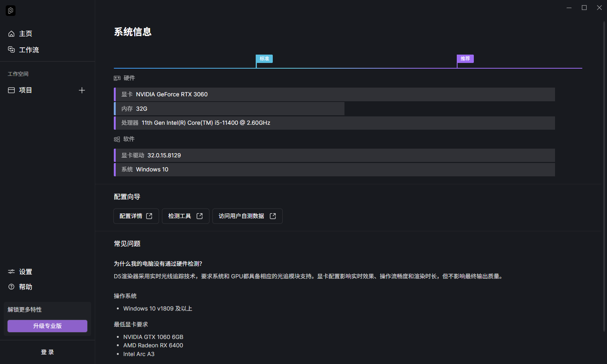Click the settings sliders icon

[x=11, y=271]
